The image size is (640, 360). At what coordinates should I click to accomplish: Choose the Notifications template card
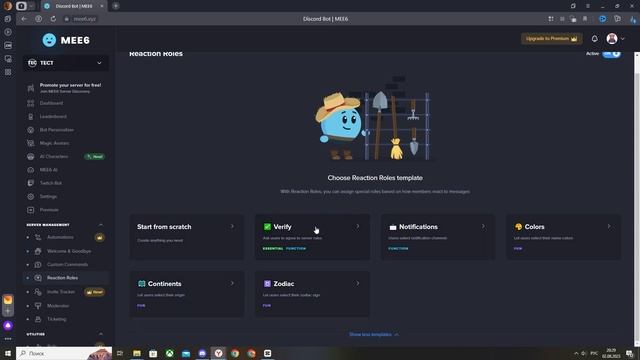[x=438, y=237]
